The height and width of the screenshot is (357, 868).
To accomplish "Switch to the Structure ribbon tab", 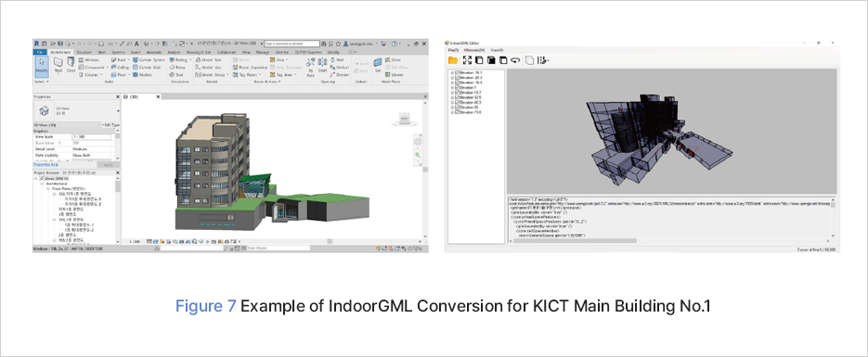I will pyautogui.click(x=84, y=52).
